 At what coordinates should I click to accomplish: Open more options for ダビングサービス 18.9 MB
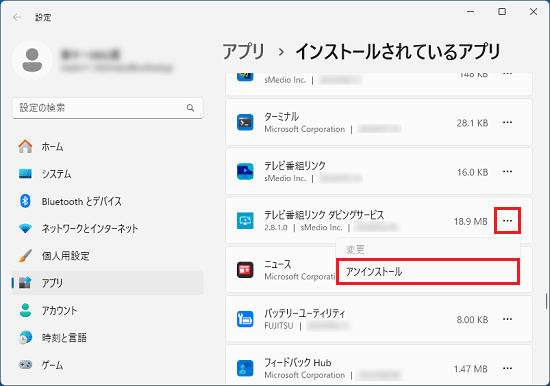(507, 221)
